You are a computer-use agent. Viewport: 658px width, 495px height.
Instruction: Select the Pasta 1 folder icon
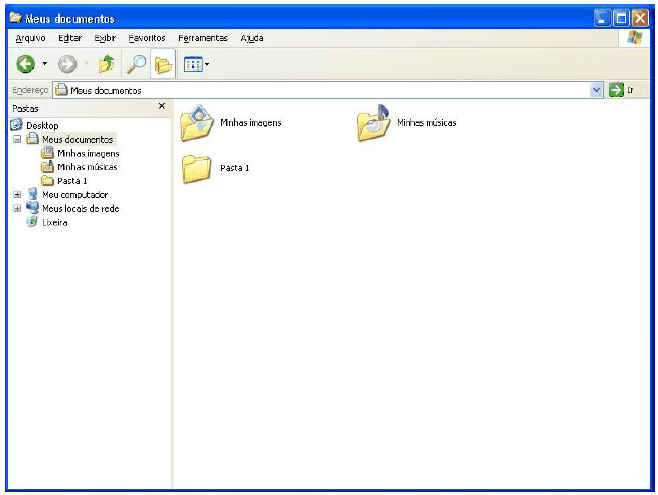[198, 168]
